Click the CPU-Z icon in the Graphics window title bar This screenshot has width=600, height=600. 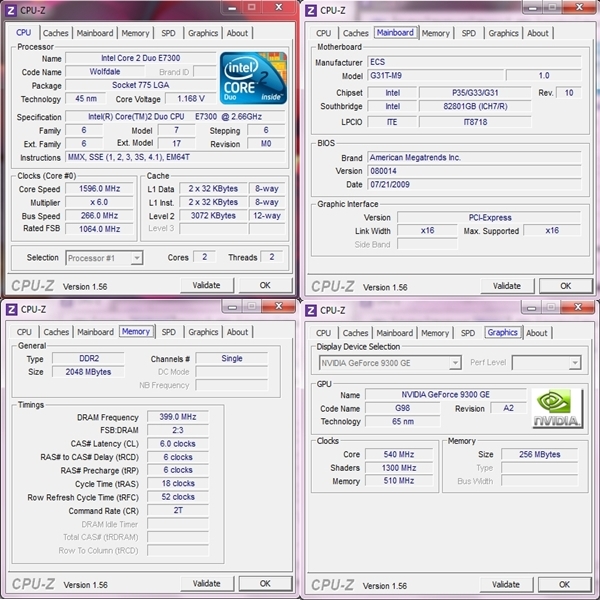pos(311,310)
